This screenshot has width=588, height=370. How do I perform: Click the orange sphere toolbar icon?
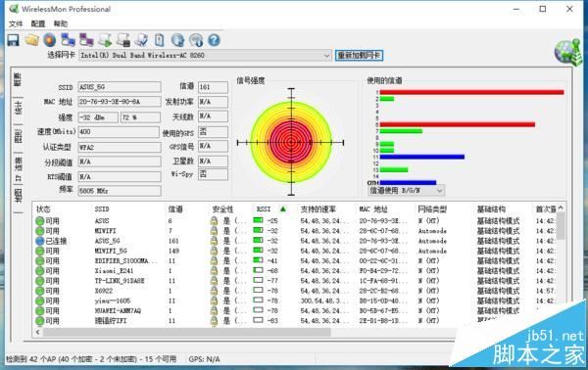[50, 40]
